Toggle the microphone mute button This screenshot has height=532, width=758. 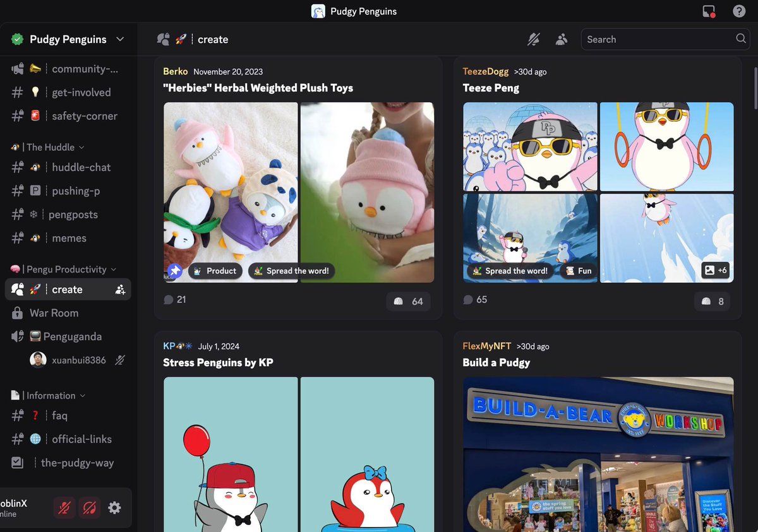(x=64, y=507)
